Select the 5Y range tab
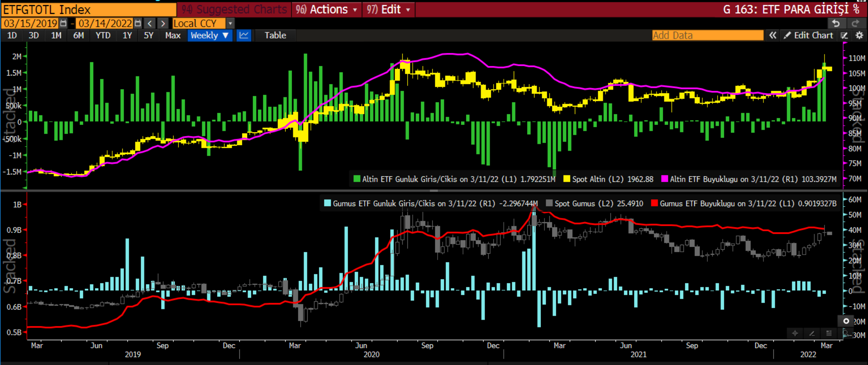 [148, 35]
